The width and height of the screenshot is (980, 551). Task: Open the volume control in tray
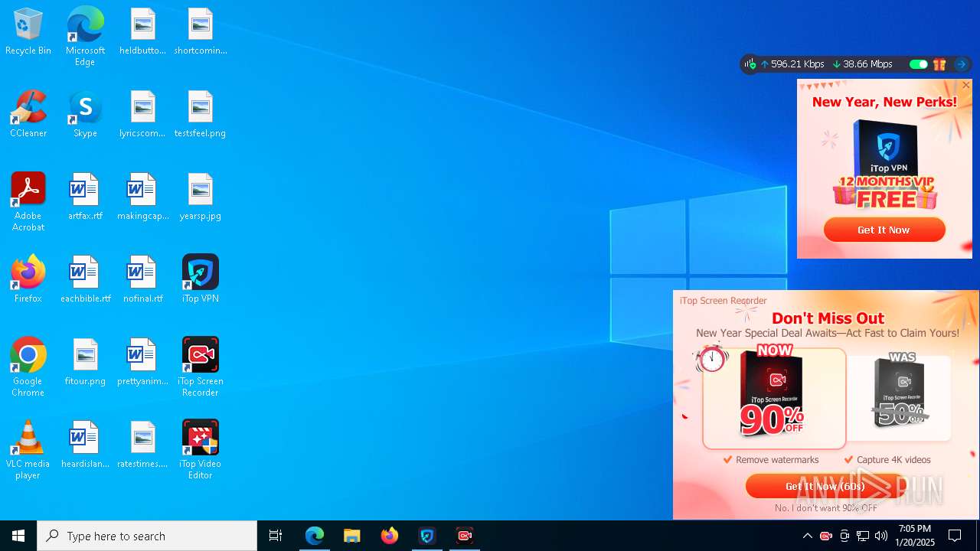[x=881, y=536]
